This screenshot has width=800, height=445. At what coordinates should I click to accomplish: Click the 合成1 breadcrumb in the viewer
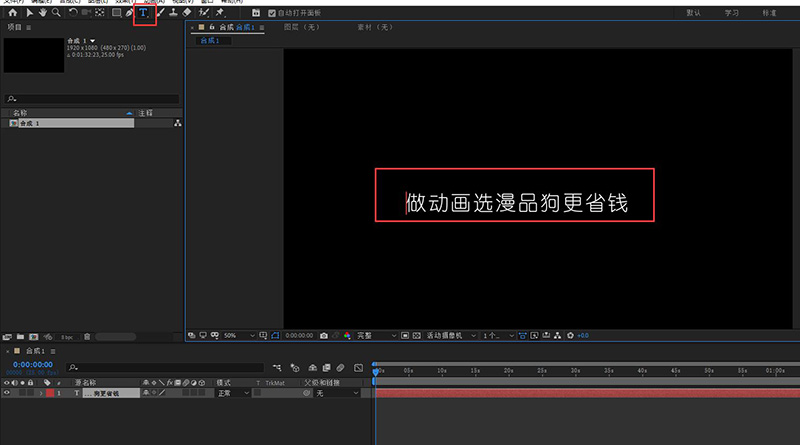pos(210,40)
